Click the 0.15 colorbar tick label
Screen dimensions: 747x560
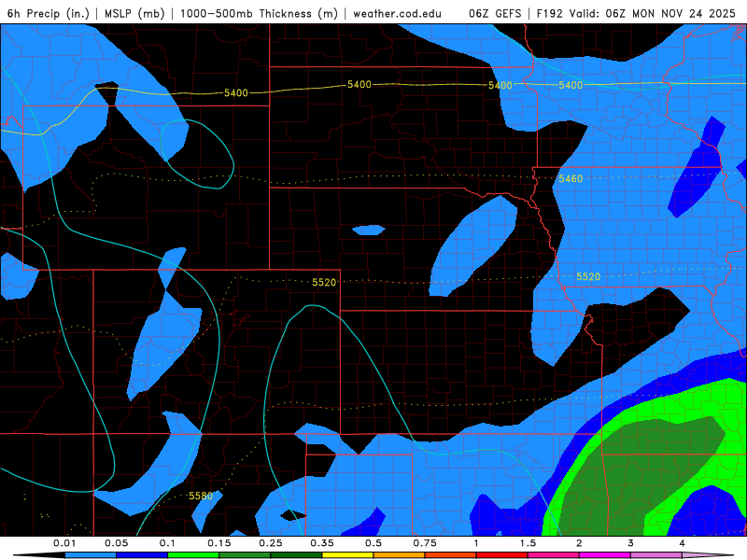point(219,543)
